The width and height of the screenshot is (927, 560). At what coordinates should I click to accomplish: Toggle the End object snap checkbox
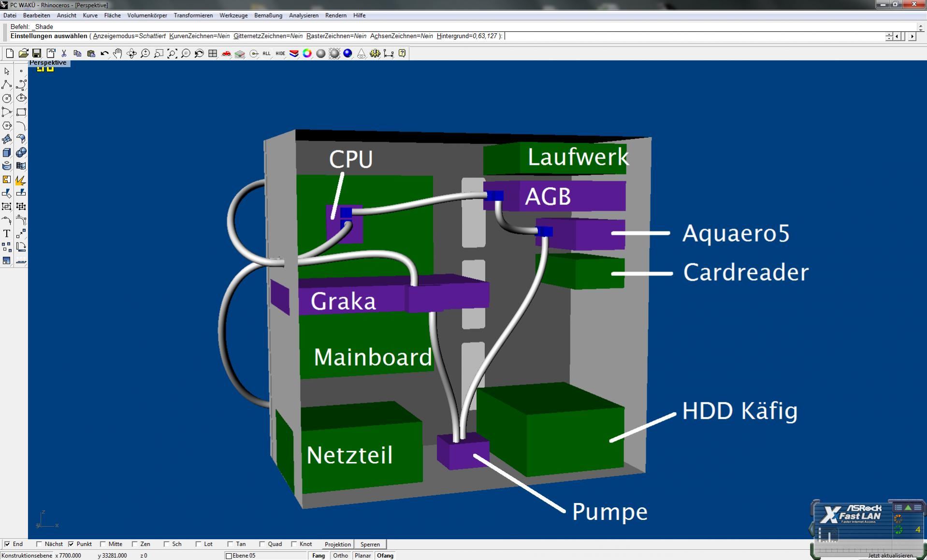[7, 544]
